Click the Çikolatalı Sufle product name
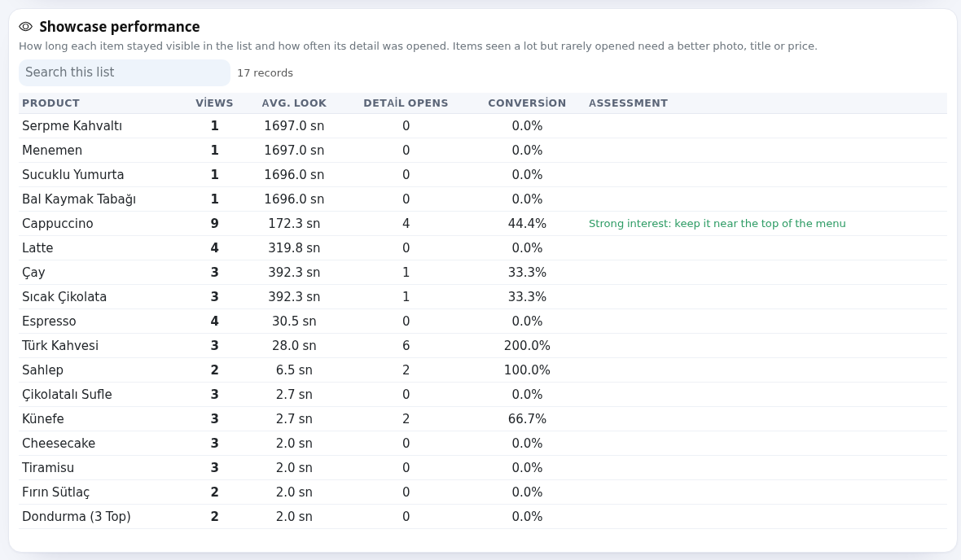This screenshot has height=560, width=961. (67, 395)
